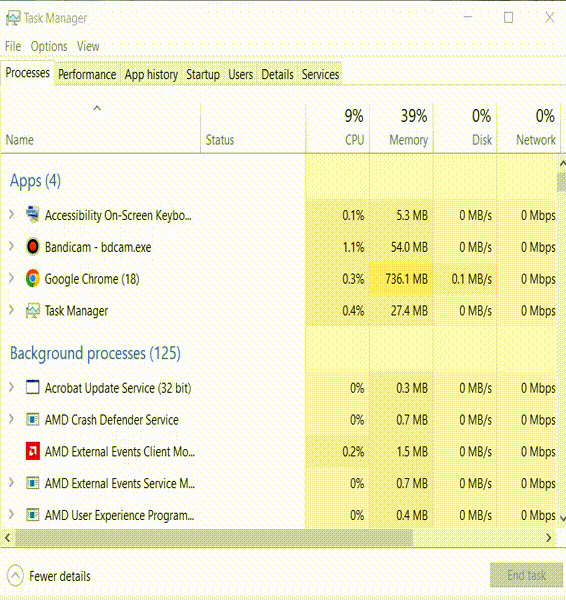The width and height of the screenshot is (566, 600).
Task: Select AMD External Events Client 1.5 MB cell
Action: 401,452
